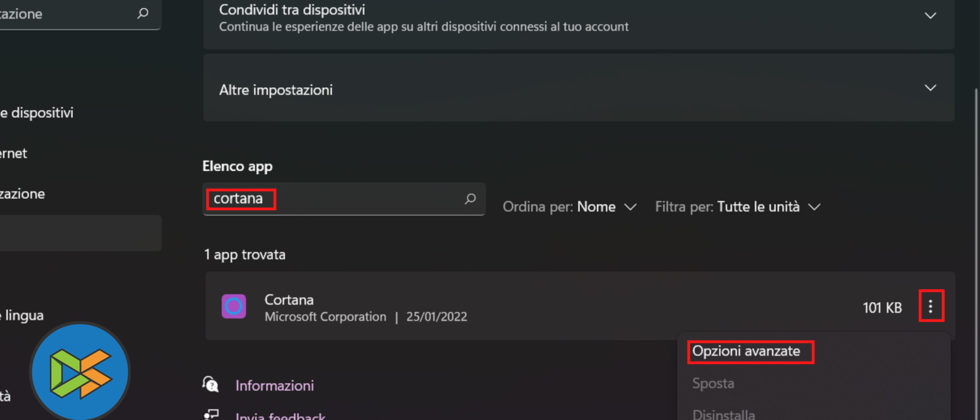Screen dimensions: 980x420
Task: Click the Elenco app heading
Action: pos(238,166)
